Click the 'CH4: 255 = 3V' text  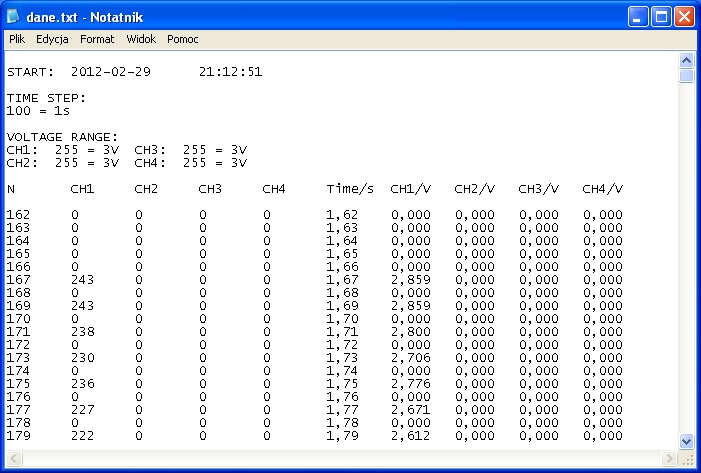[x=191, y=163]
